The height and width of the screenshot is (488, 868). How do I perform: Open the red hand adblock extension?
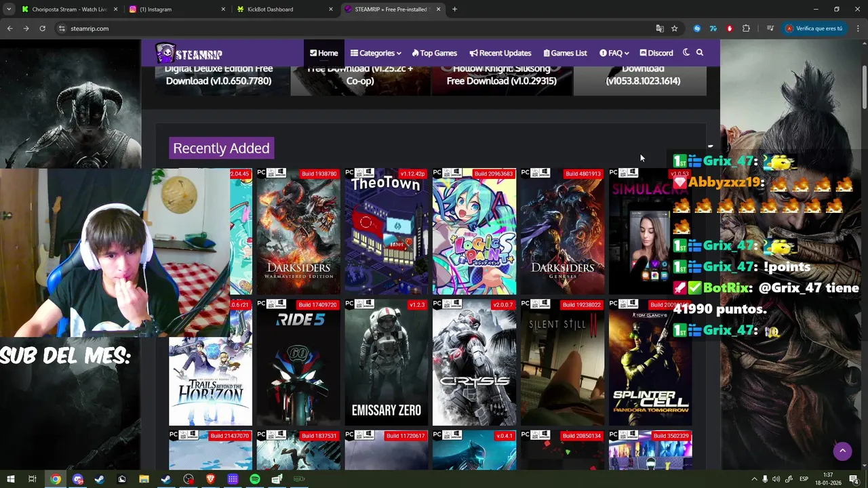(x=730, y=28)
